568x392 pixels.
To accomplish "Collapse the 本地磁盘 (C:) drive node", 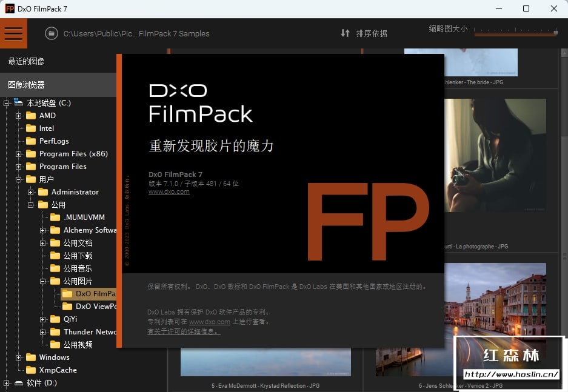I will tap(6, 103).
